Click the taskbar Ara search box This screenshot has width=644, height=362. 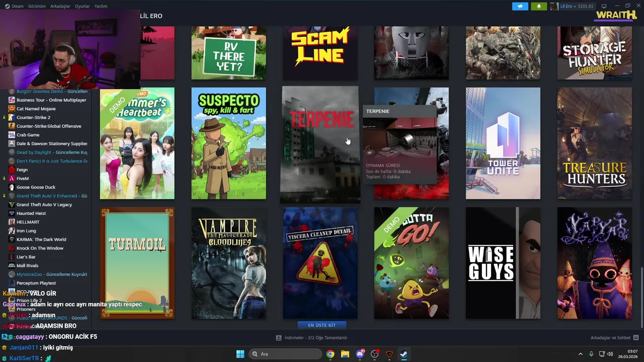pos(285,354)
